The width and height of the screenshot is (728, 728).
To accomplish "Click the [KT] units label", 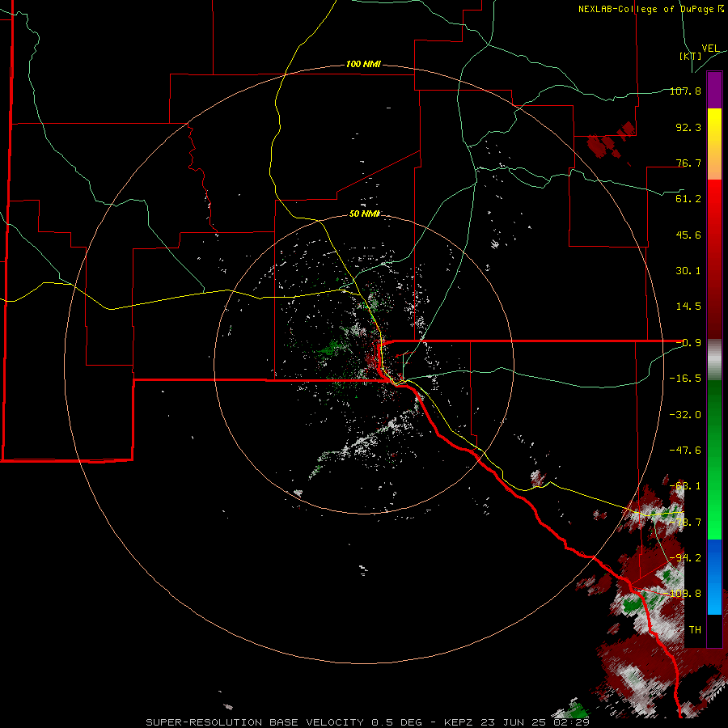I will tap(691, 56).
